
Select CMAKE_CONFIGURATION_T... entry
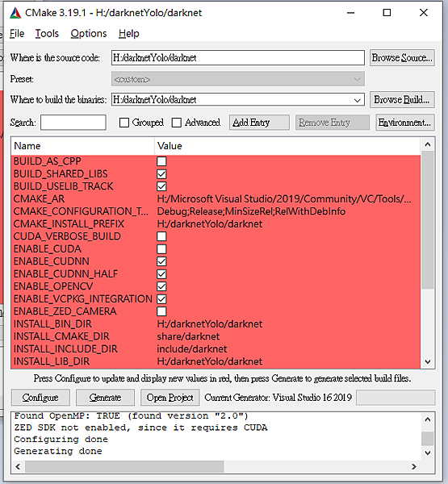81,211
